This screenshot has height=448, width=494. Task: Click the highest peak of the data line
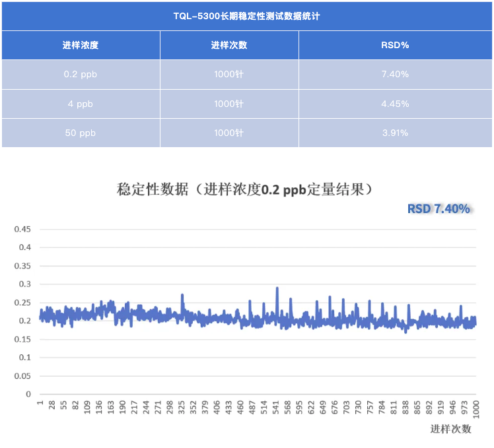277,288
